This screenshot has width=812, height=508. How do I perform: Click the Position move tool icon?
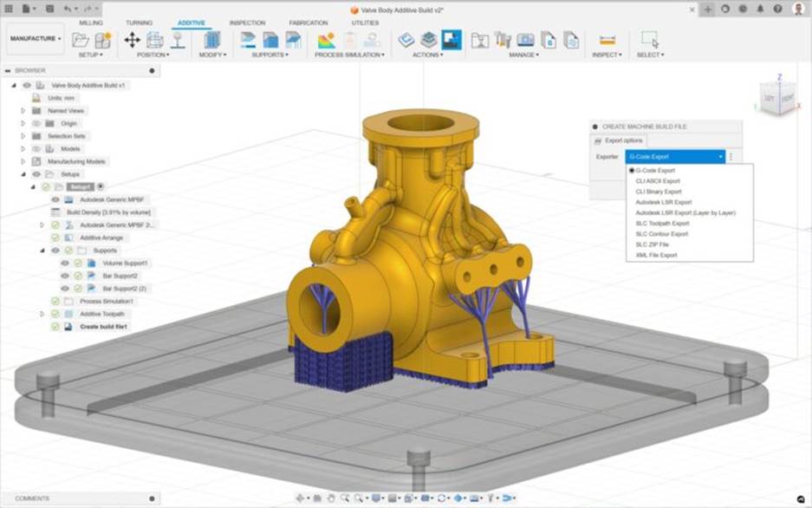coord(133,41)
